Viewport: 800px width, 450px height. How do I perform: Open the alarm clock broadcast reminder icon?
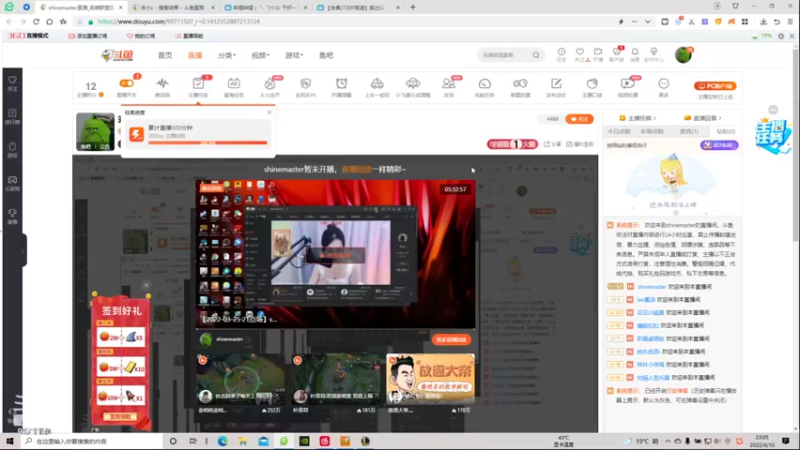(x=341, y=83)
